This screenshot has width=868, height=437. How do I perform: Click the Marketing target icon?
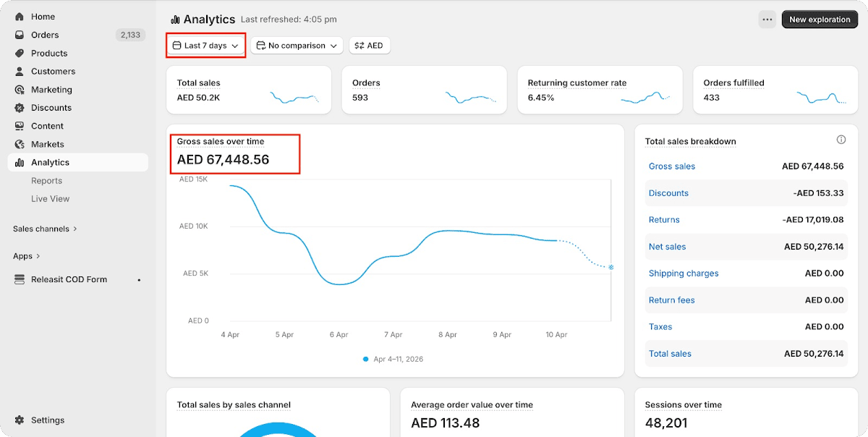coord(20,90)
